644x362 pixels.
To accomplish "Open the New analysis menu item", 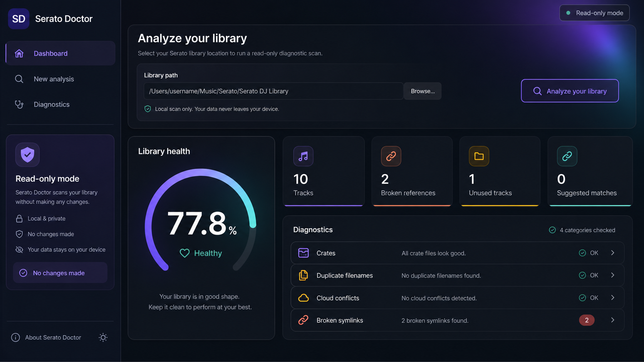I will [x=60, y=79].
